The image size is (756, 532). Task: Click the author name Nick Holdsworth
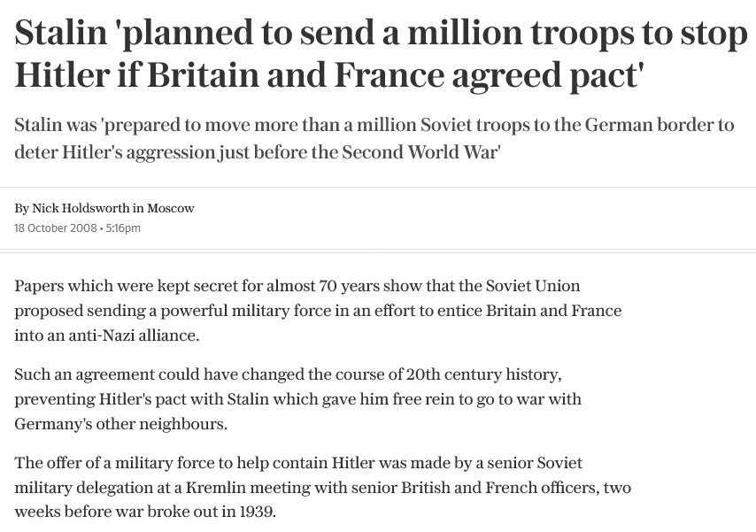point(81,208)
